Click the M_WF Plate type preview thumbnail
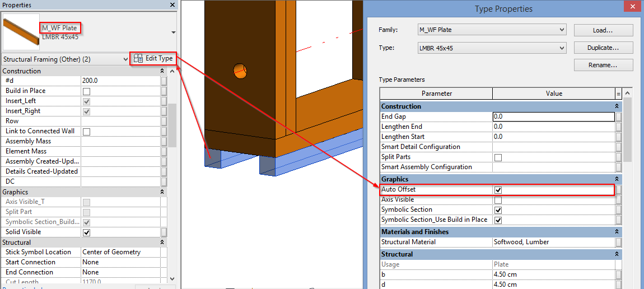This screenshot has height=289, width=644. pyautogui.click(x=21, y=32)
